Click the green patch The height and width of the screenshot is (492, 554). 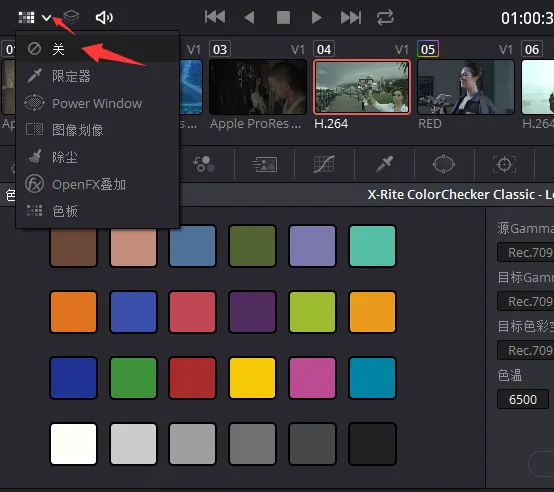pos(133,378)
